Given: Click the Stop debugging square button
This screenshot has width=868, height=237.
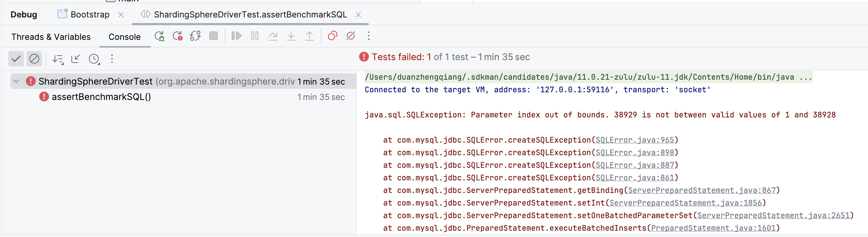Looking at the screenshot, I should 213,36.
